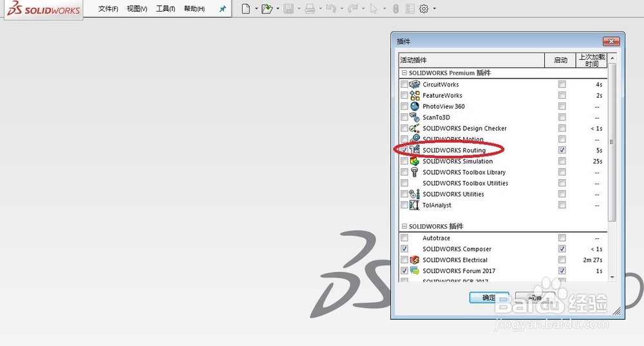Click the 上次加载时间 column header
Image resolution: width=644 pixels, height=346 pixels.
pyautogui.click(x=591, y=60)
